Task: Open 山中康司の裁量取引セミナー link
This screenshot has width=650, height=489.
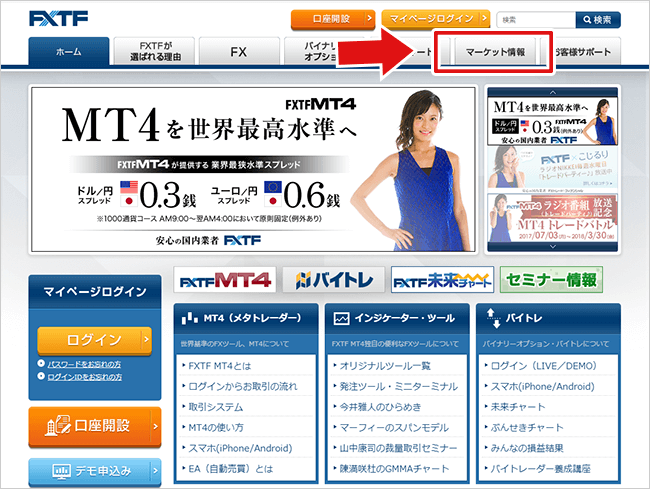Action: point(398,448)
